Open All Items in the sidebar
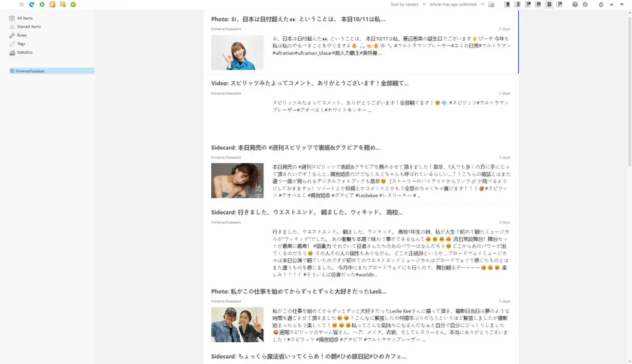Screen dimensions: 632x364 point(25,18)
